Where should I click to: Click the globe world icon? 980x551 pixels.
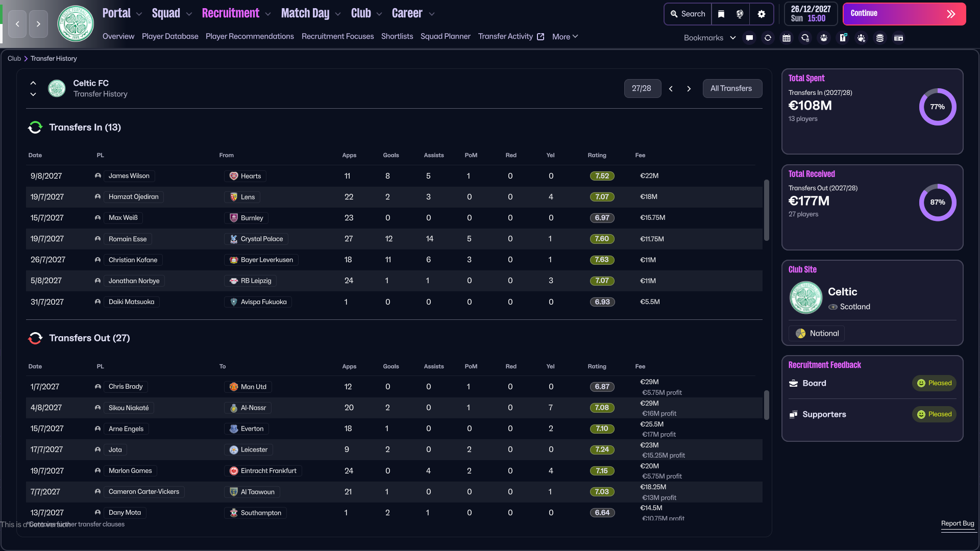[740, 14]
